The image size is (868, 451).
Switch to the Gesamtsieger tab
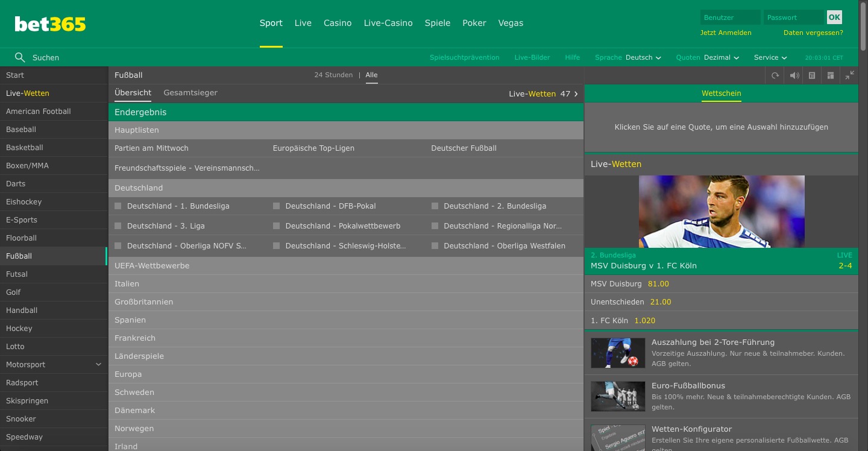tap(190, 93)
